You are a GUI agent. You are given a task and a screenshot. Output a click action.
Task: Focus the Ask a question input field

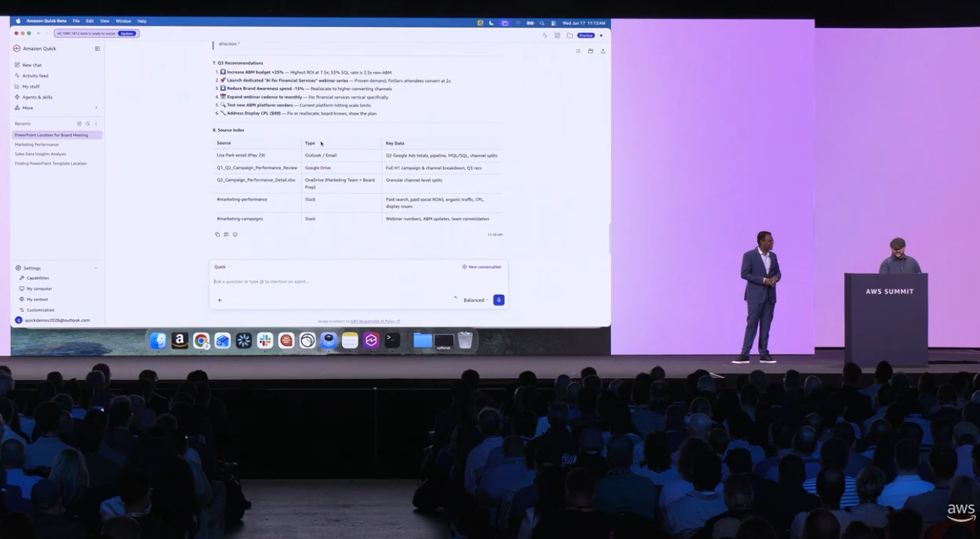358,281
